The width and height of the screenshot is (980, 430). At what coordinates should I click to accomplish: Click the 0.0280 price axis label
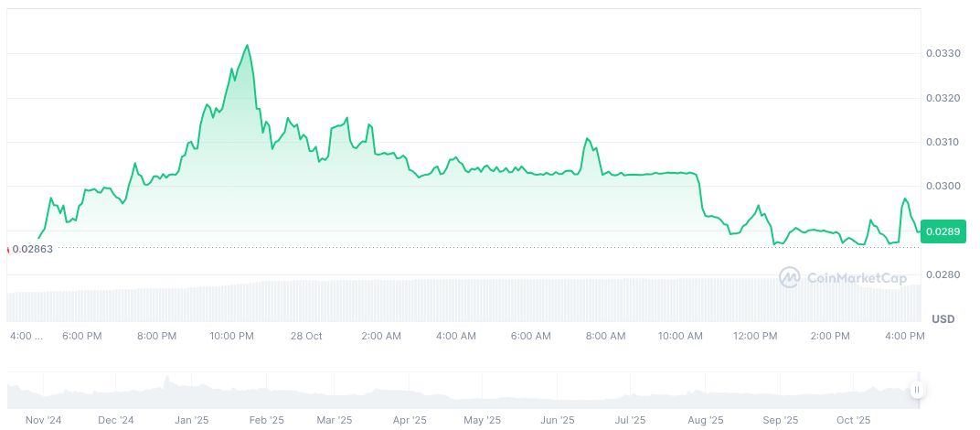point(943,274)
